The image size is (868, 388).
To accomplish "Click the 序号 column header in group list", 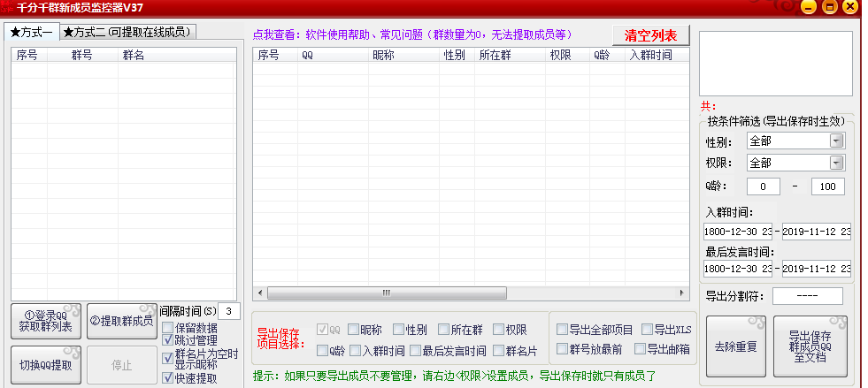I will tap(29, 55).
